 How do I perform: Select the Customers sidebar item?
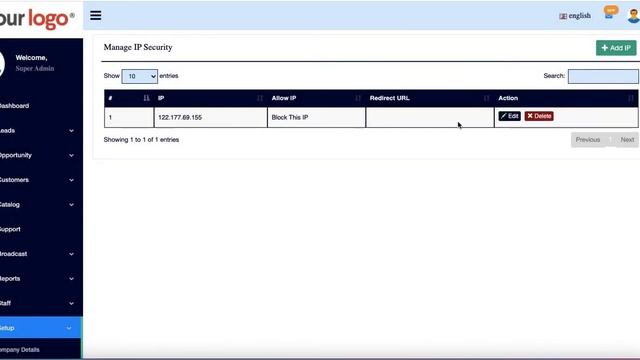(41, 180)
